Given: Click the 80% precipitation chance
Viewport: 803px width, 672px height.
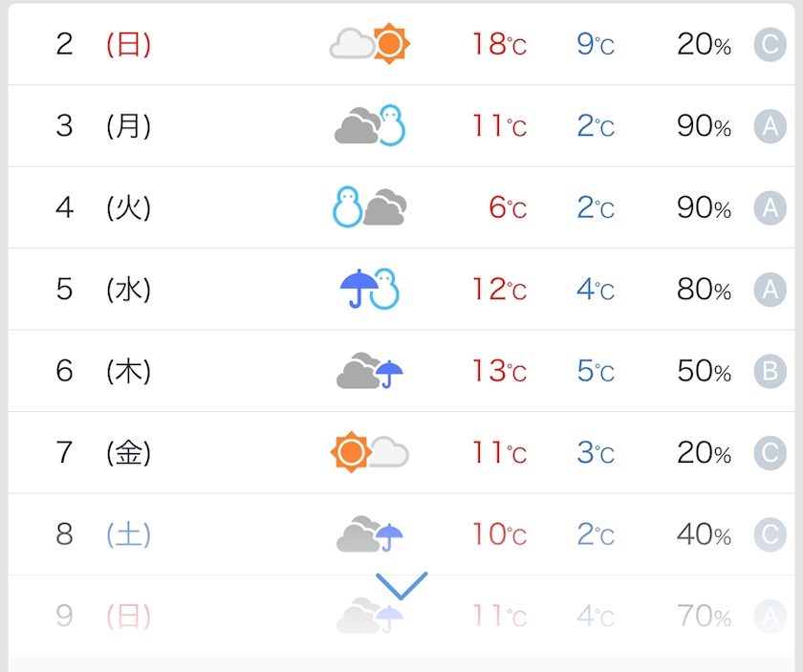Looking at the screenshot, I should coord(704,289).
